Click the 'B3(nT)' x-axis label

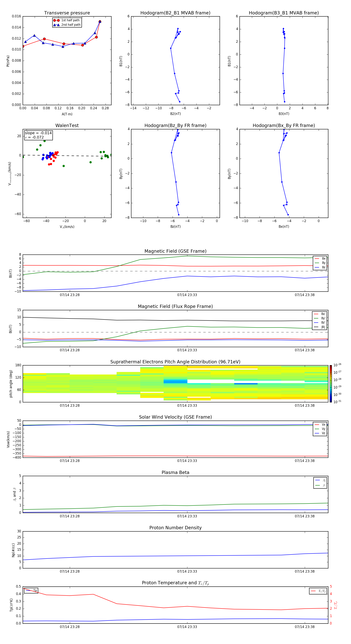coord(284,114)
